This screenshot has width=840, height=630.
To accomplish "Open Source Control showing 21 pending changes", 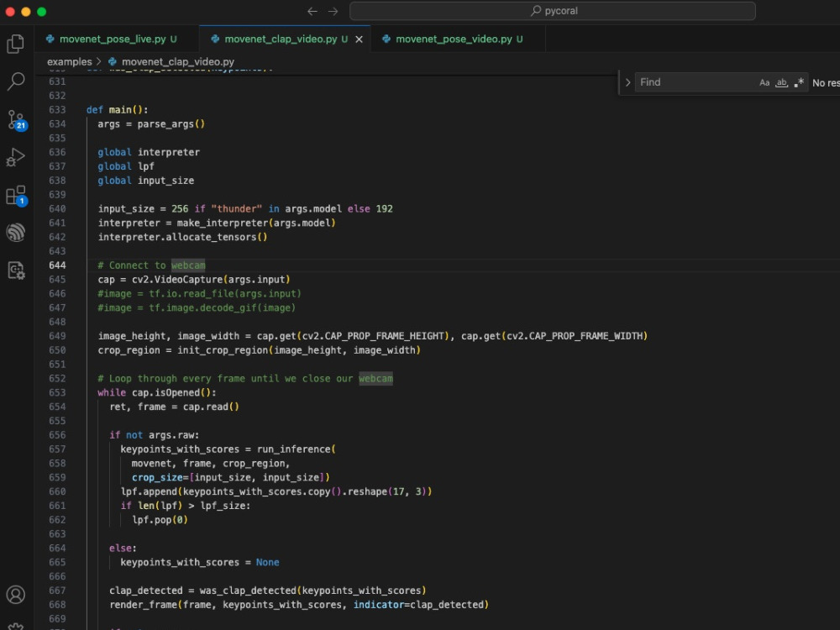I will [17, 120].
